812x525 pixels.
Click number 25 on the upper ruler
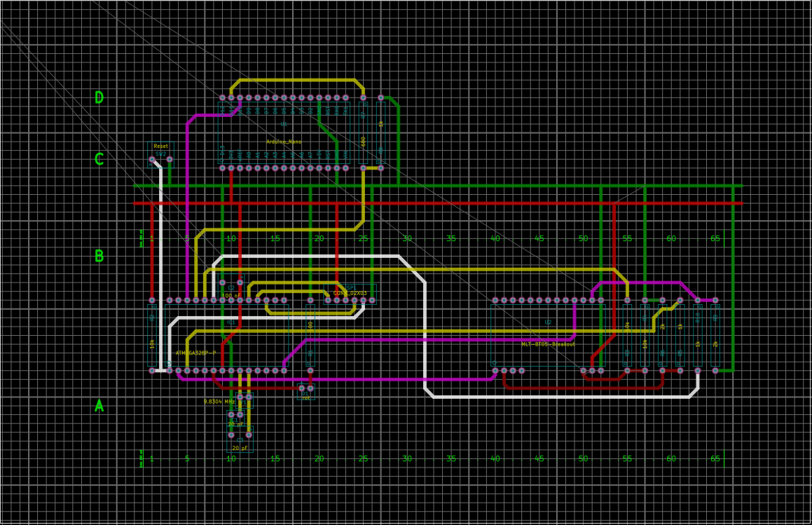click(363, 238)
